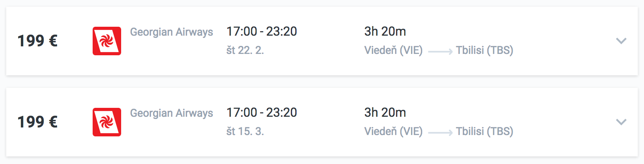Select the 199 € price of 15. 3. flight
Viewport: 644px width, 164px height.
pos(37,122)
